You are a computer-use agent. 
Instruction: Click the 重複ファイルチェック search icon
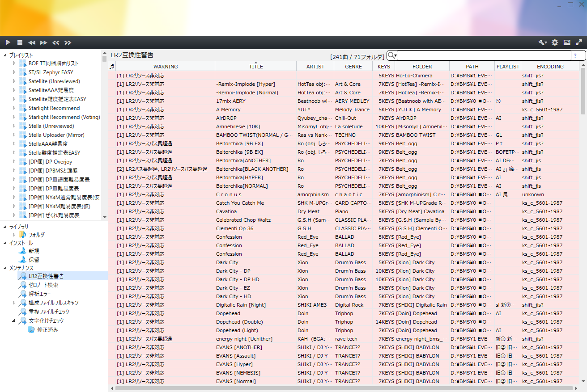click(22, 312)
